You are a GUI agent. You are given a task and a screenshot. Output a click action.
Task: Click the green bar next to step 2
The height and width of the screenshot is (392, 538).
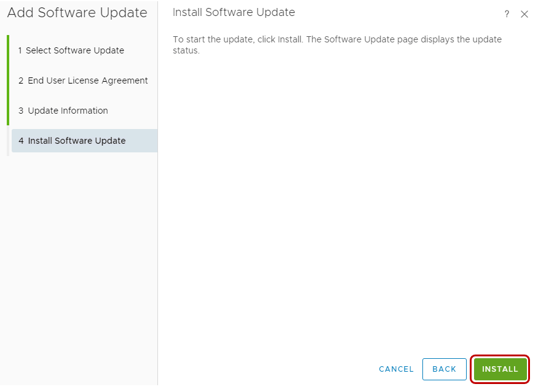point(7,80)
